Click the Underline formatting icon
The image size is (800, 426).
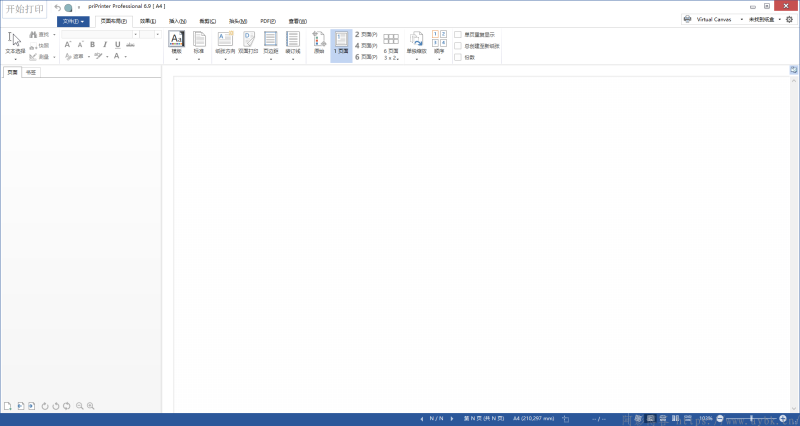click(117, 45)
